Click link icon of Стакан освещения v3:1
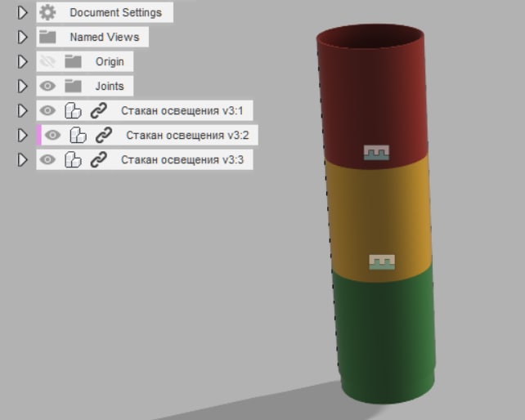The image size is (525, 420). point(99,111)
